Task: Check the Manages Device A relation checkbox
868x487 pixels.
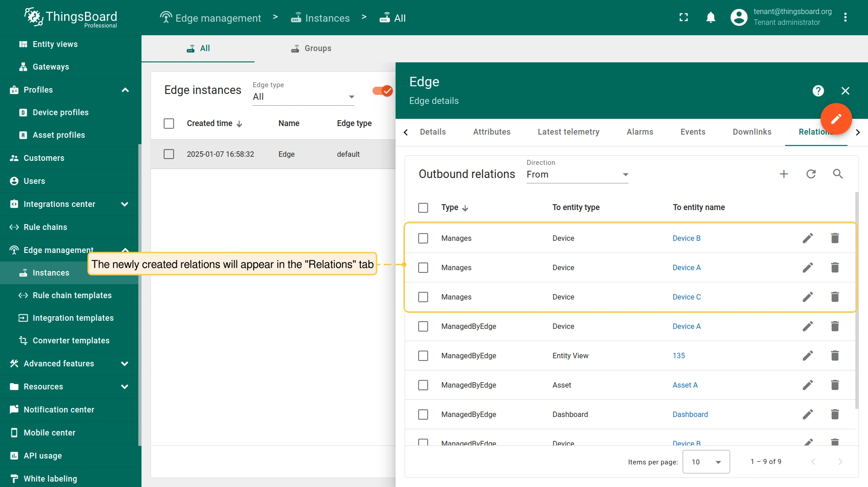Action: click(x=423, y=267)
